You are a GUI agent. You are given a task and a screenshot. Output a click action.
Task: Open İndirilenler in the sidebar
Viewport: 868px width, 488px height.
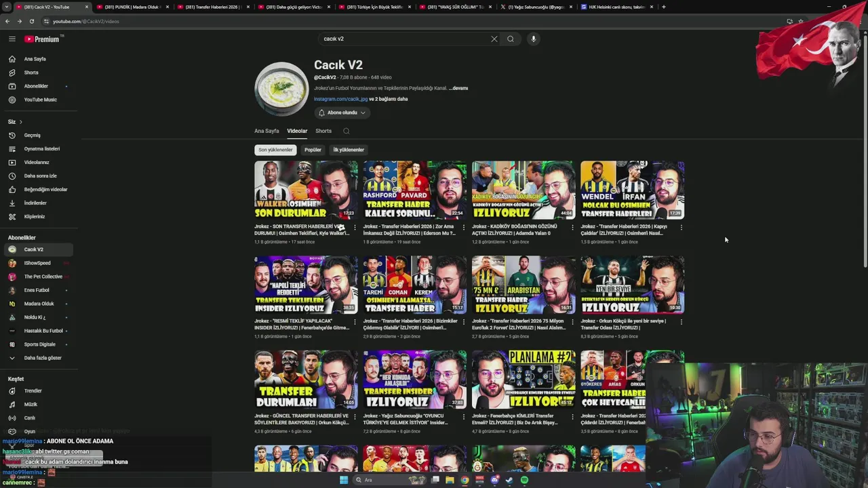[35, 203]
